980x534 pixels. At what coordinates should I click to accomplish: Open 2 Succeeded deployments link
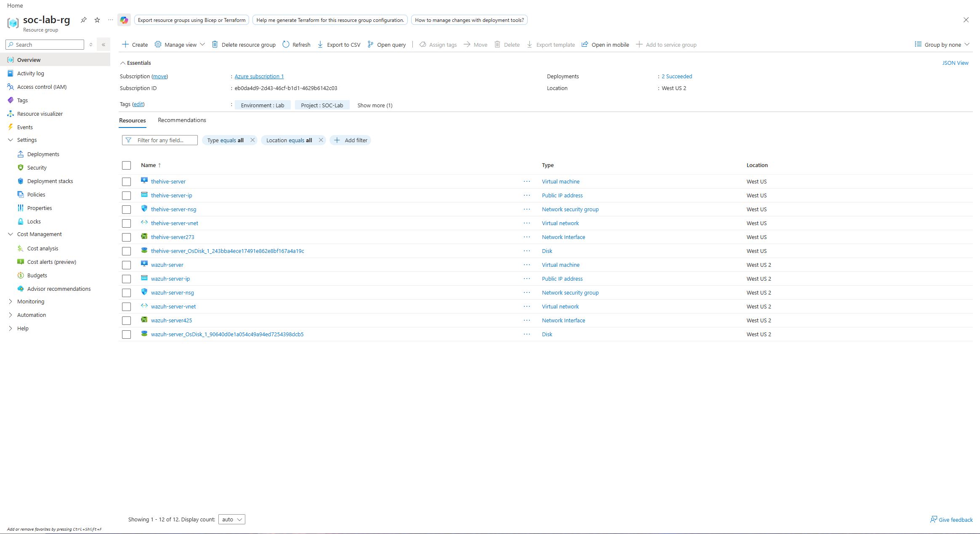point(677,76)
